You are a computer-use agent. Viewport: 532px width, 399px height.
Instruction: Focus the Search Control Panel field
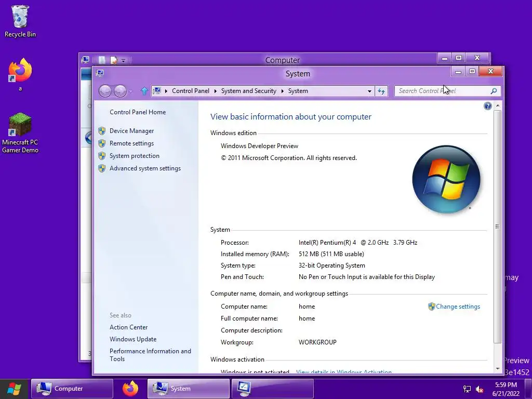click(447, 91)
